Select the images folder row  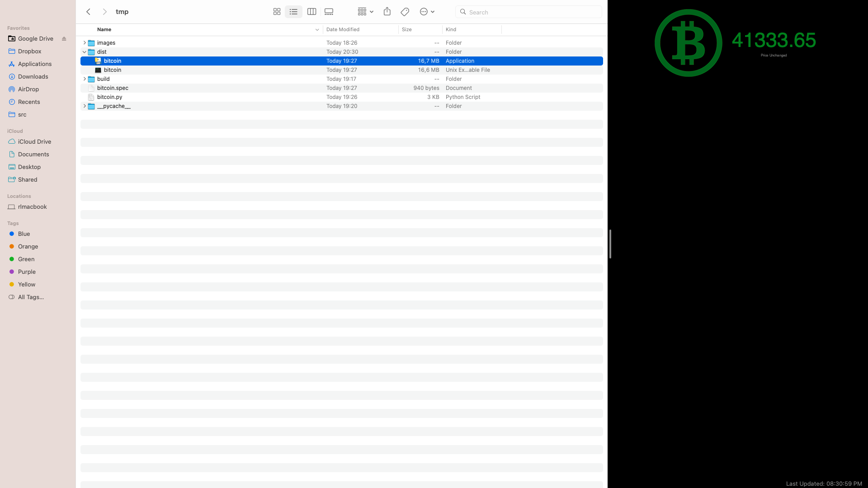pyautogui.click(x=342, y=43)
